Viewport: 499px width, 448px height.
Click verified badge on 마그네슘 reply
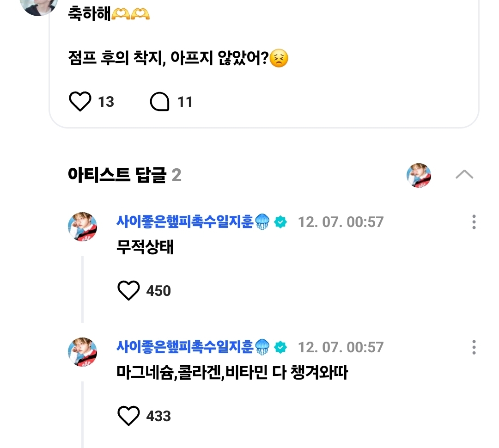[x=280, y=348]
